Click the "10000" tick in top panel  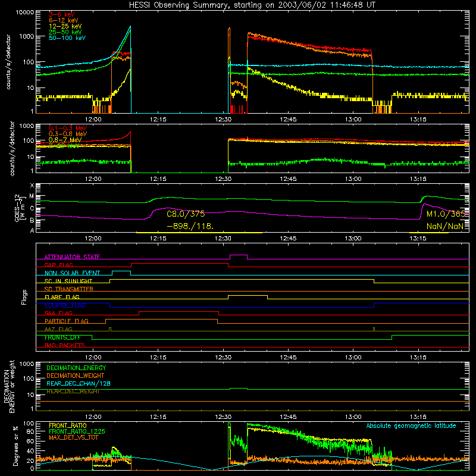25,12
